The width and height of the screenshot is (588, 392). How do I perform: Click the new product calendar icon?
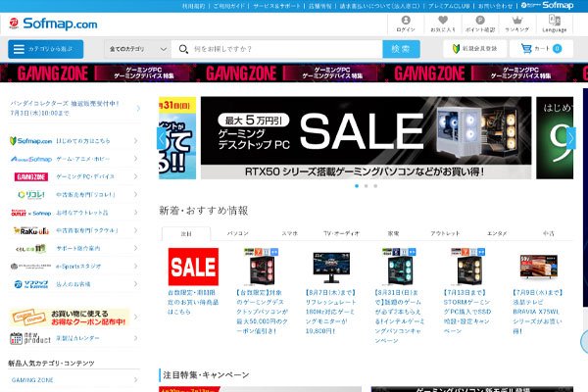coord(30,338)
